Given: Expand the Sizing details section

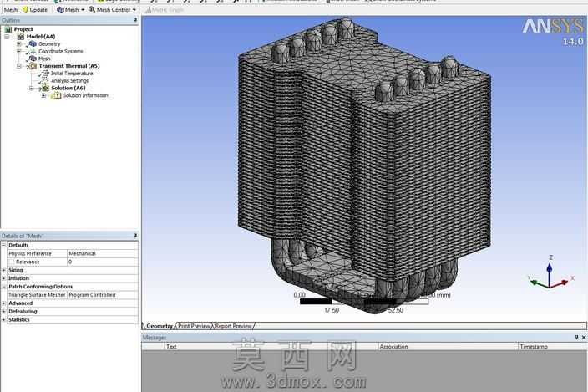Looking at the screenshot, I should [3, 270].
